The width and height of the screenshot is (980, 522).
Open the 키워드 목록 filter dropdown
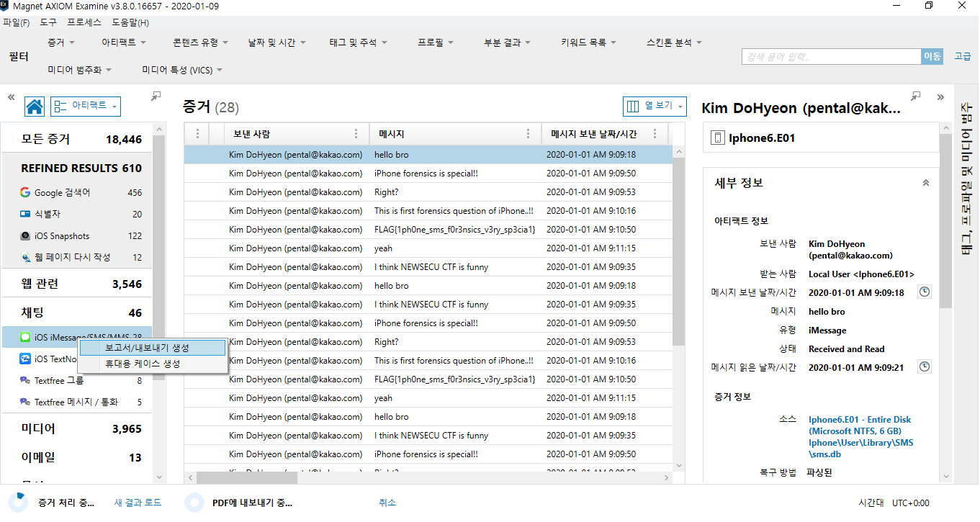(588, 42)
